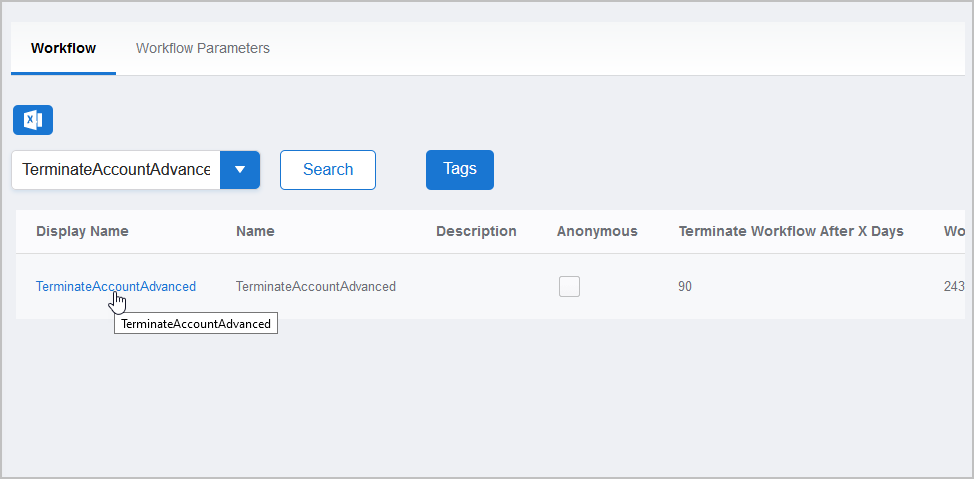Export the workflow list to Excel

(33, 120)
